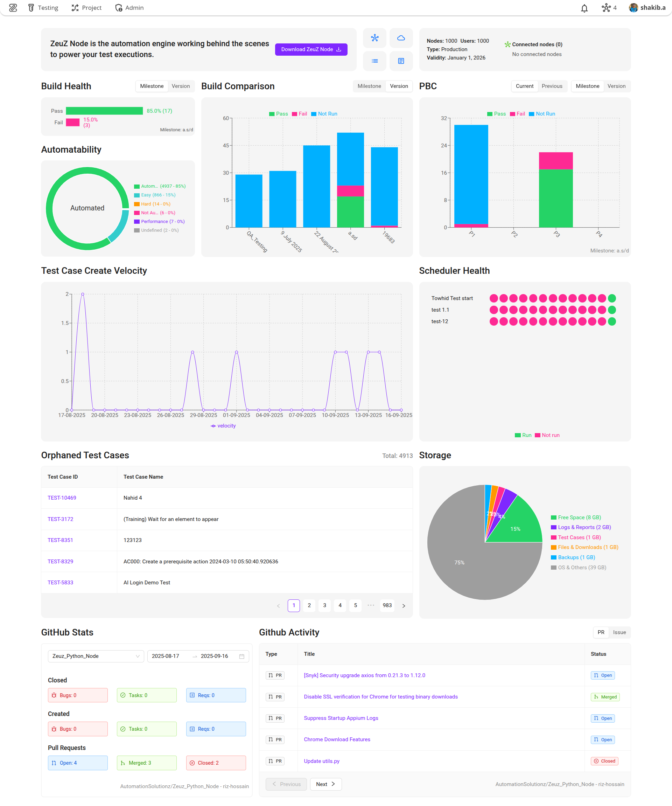Click the node graph icon button

pyautogui.click(x=374, y=38)
